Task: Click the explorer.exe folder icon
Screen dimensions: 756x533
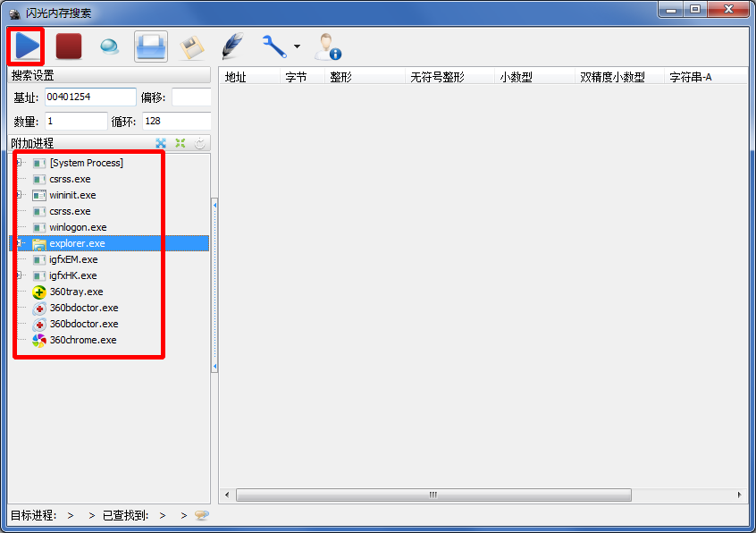Action: [x=39, y=244]
